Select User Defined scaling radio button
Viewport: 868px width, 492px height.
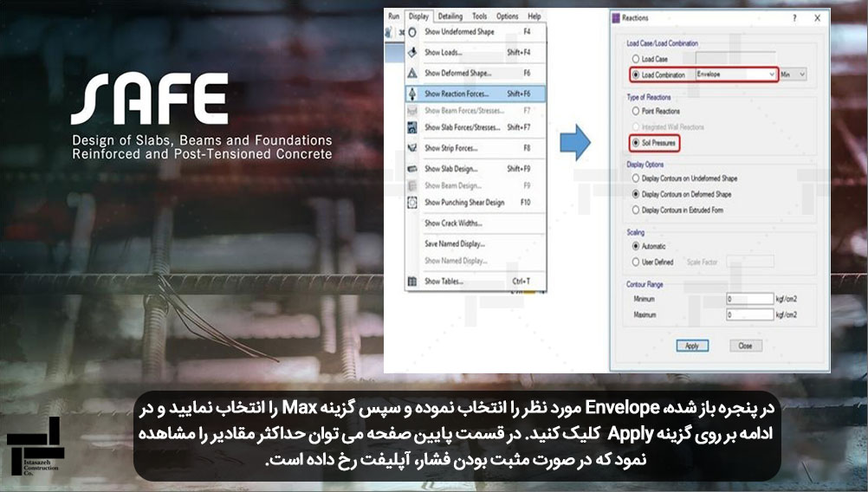[x=636, y=262]
